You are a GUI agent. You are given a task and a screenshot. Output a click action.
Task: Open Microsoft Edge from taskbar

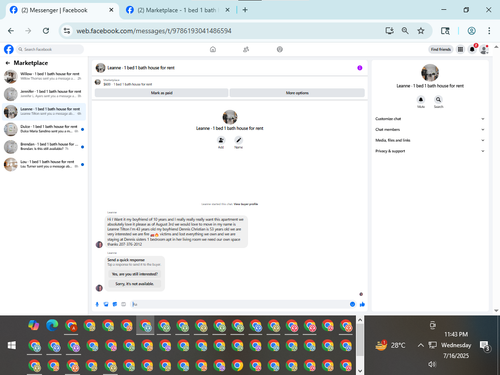point(52,325)
